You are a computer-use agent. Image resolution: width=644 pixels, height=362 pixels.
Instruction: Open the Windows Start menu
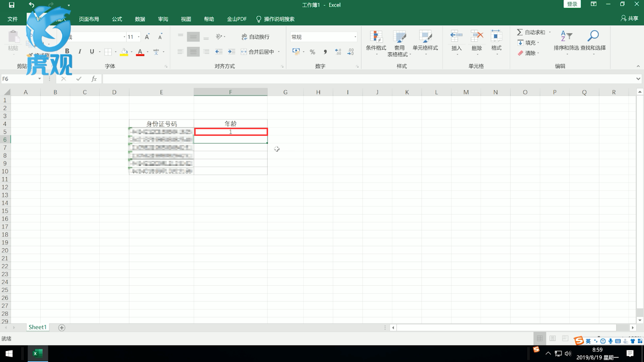click(9, 354)
